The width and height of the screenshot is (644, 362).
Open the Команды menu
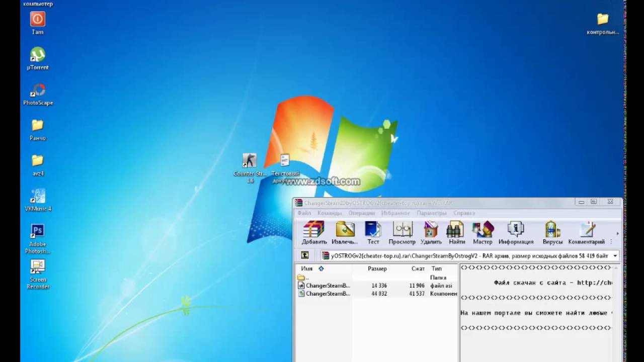click(330, 213)
